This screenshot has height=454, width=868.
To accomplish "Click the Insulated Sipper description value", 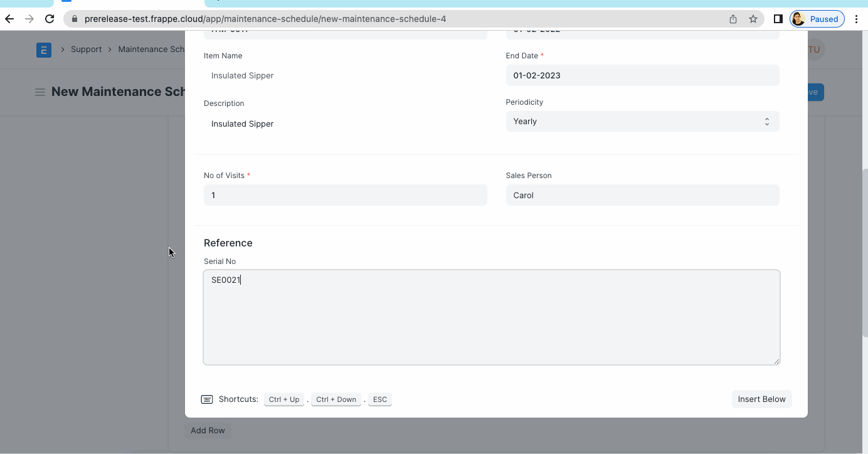I will [242, 124].
